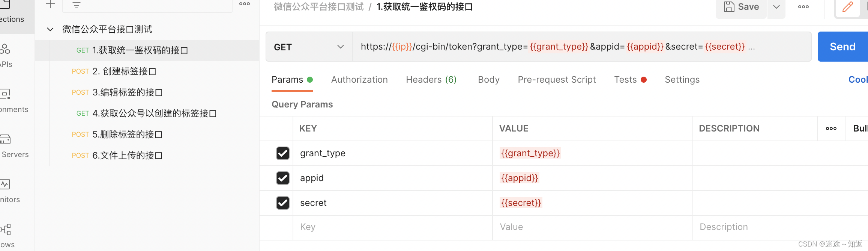Click the plus icon to create new collection
This screenshot has width=868, height=251.
pyautogui.click(x=50, y=5)
